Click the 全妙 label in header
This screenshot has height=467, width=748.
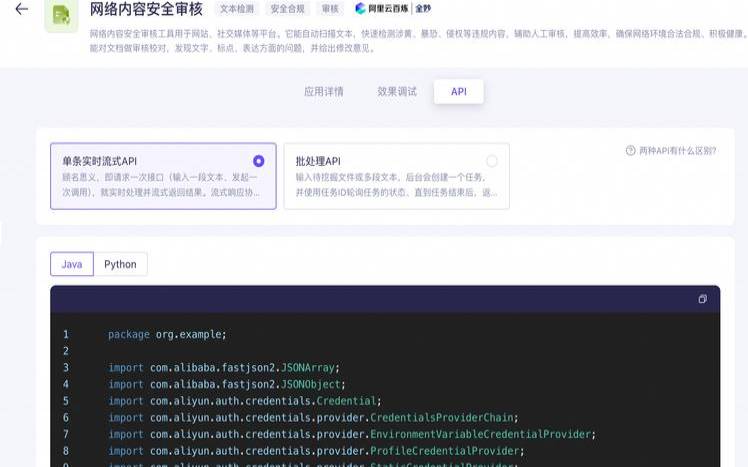click(x=423, y=9)
